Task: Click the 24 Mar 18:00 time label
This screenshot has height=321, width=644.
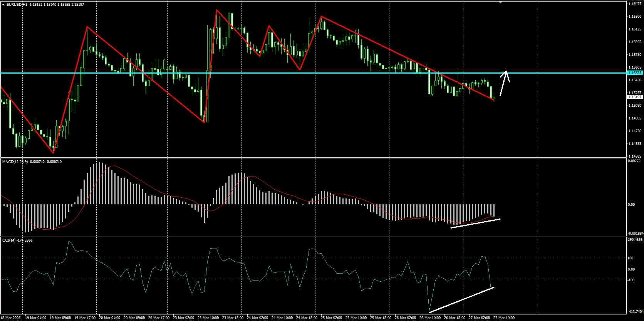Action: point(306,318)
